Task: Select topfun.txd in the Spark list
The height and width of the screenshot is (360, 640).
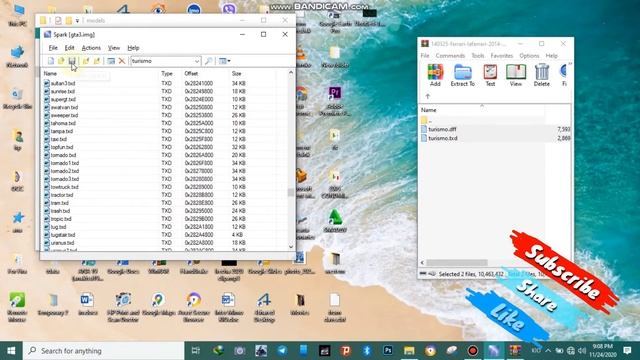Action: pyautogui.click(x=62, y=147)
